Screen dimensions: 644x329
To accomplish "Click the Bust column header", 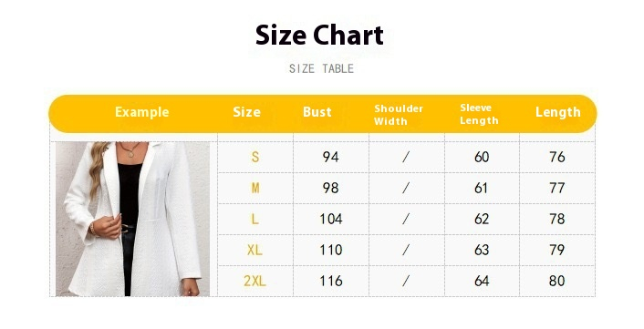I will (x=317, y=112).
